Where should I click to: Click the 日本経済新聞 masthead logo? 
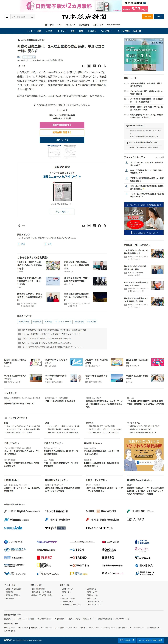click(x=84, y=17)
